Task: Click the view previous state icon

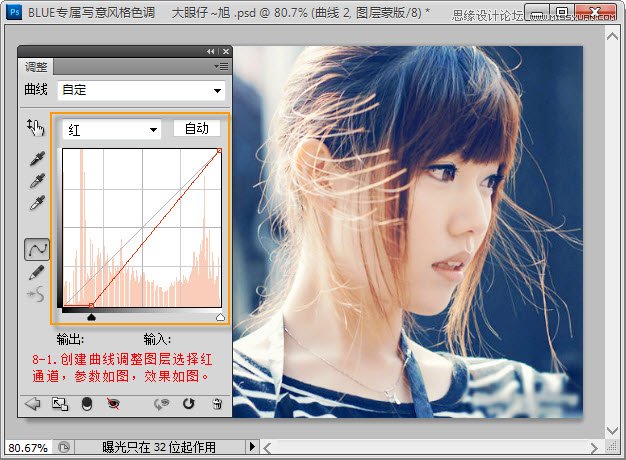Action: tap(161, 404)
